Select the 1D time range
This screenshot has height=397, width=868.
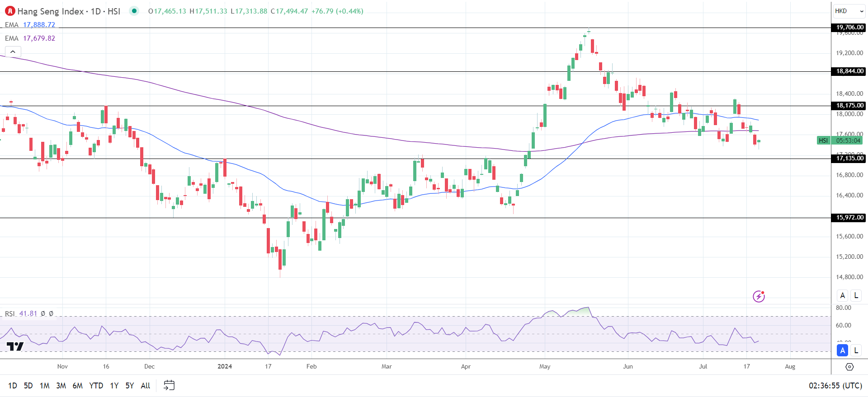click(x=13, y=386)
